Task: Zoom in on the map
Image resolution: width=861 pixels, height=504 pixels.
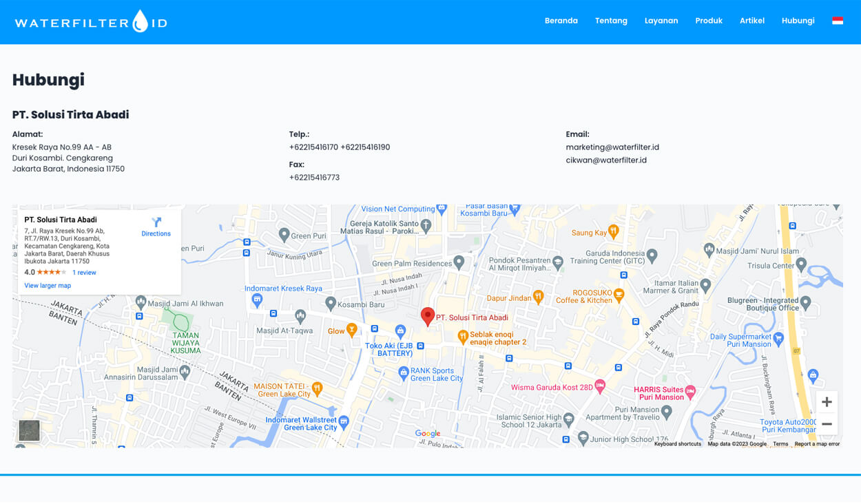Action: tap(827, 402)
